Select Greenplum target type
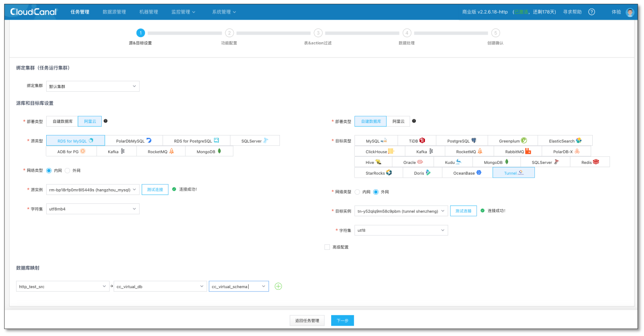The height and width of the screenshot is (336, 644). (513, 141)
